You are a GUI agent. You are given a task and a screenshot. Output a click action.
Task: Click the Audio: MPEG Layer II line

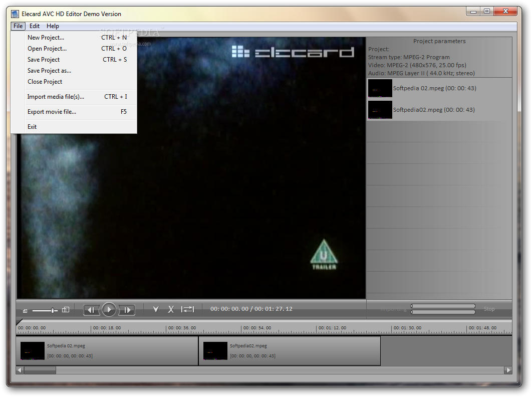click(x=421, y=73)
